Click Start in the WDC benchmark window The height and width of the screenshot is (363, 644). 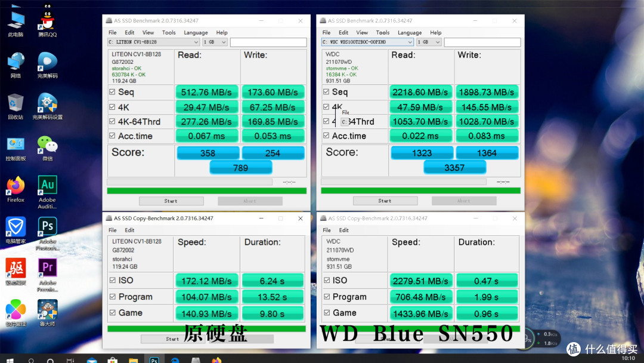(385, 201)
